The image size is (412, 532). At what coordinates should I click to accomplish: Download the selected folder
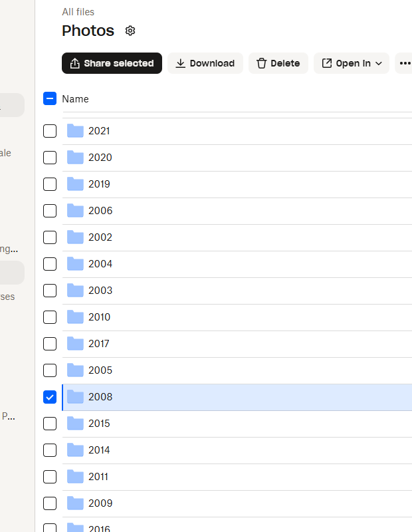pyautogui.click(x=205, y=63)
